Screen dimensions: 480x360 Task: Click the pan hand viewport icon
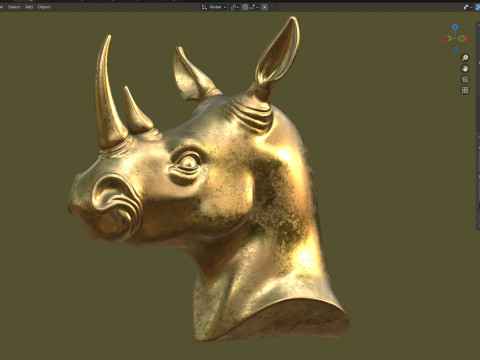click(x=465, y=69)
